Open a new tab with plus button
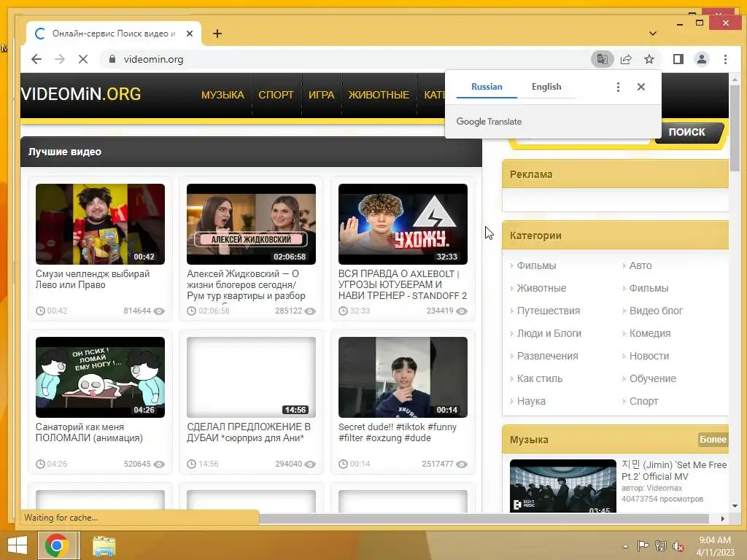Screen dimensions: 747x560 point(217,34)
